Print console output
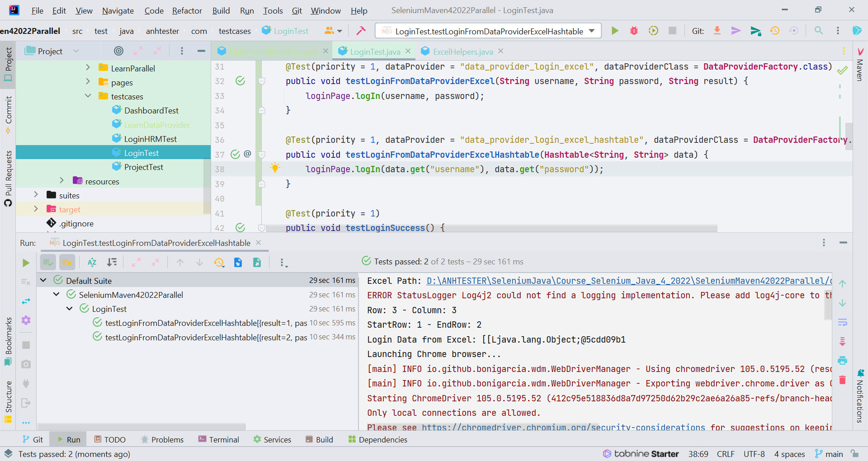Image resolution: width=868 pixels, height=461 pixels. point(842,361)
